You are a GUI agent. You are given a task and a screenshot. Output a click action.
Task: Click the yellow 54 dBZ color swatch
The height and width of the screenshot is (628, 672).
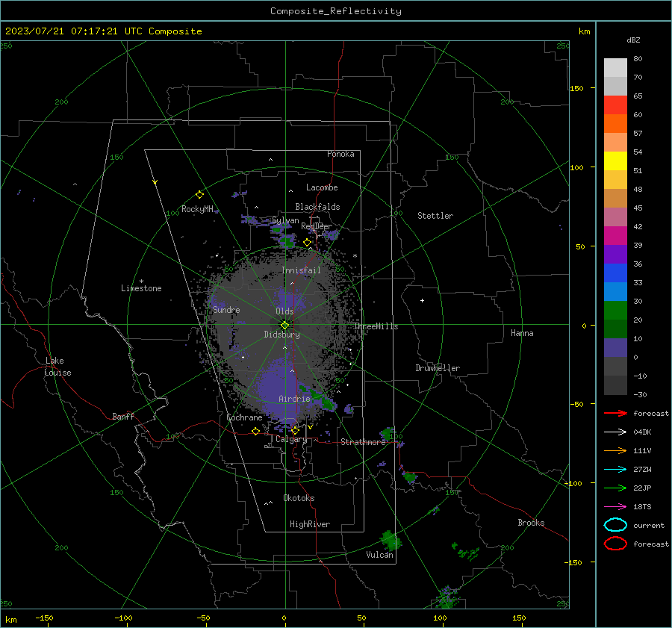[615, 161]
